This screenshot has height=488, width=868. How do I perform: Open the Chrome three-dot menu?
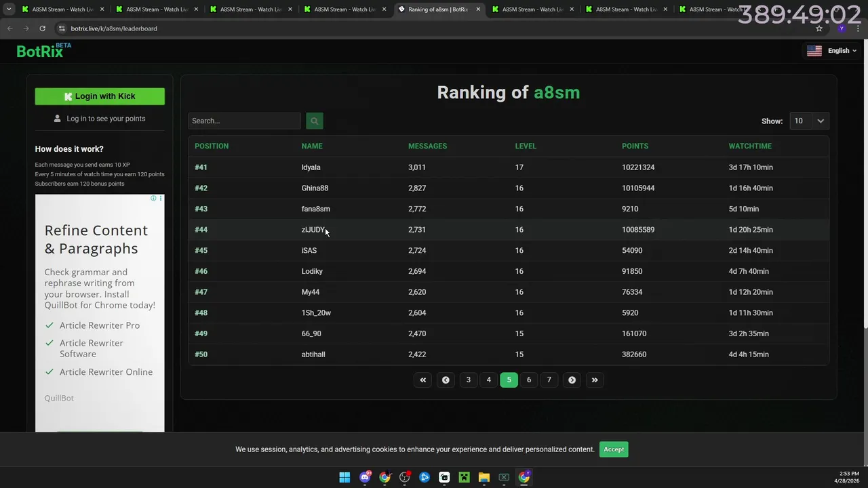[858, 28]
